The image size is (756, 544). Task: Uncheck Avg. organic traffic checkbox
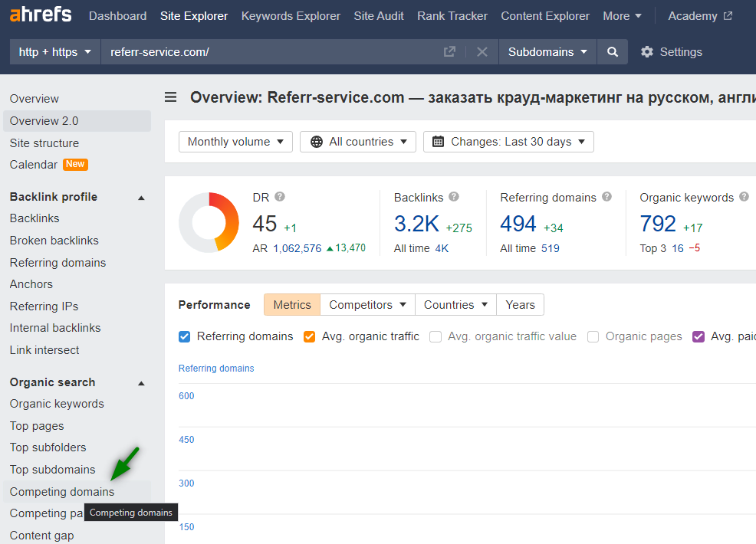(309, 336)
